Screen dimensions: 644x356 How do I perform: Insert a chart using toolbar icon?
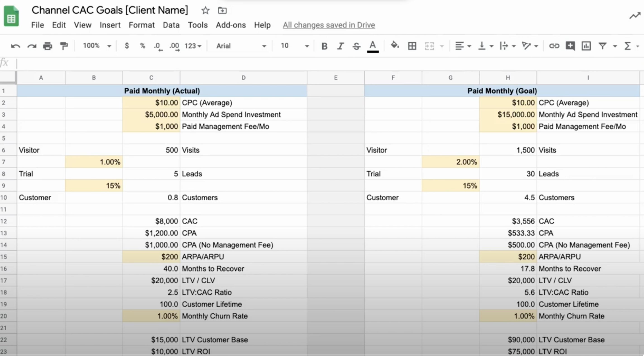[x=586, y=46]
